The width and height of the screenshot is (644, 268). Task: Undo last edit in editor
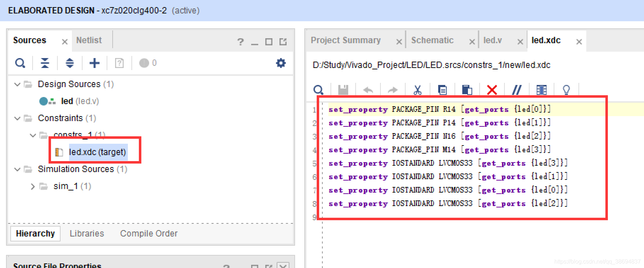pyautogui.click(x=368, y=90)
